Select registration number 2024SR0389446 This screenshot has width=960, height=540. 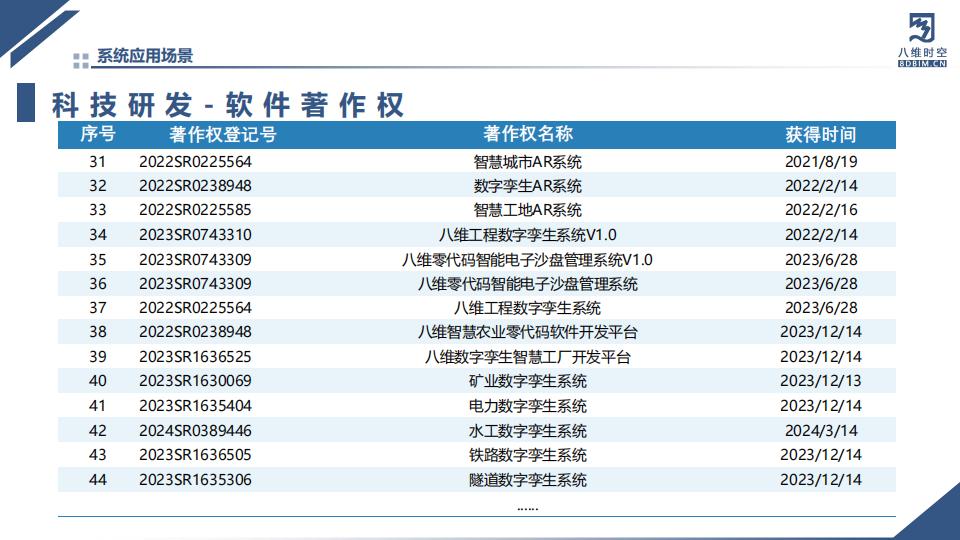(195, 430)
